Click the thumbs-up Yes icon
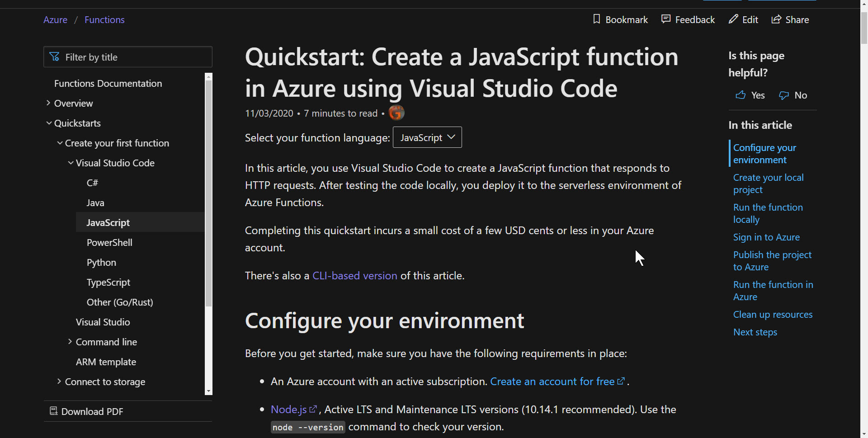The width and height of the screenshot is (868, 438). click(x=741, y=95)
